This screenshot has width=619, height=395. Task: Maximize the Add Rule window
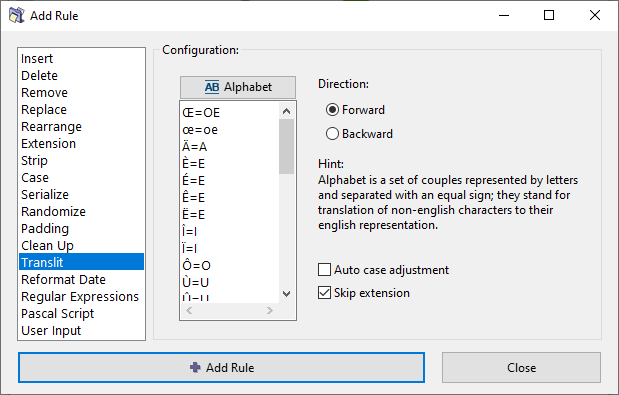pyautogui.click(x=549, y=15)
